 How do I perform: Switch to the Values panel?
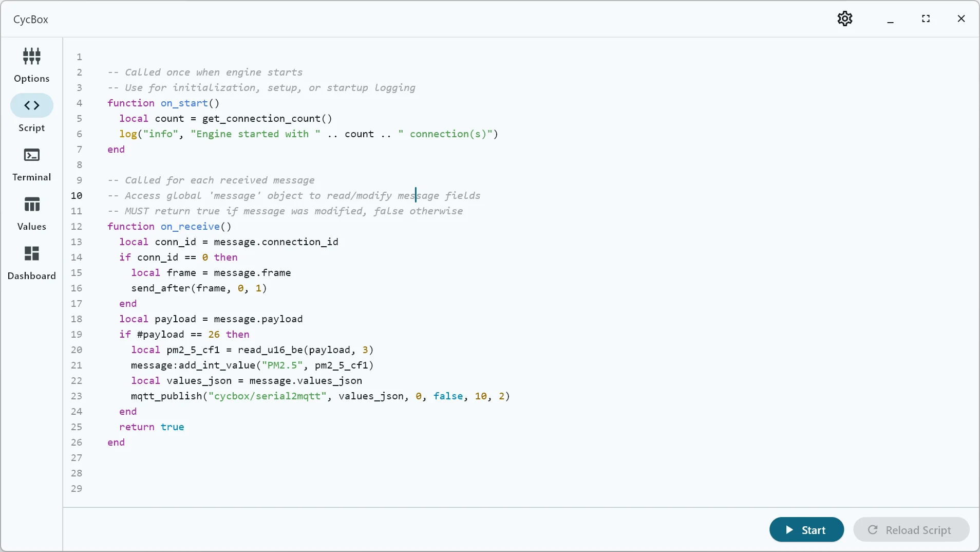32,212
